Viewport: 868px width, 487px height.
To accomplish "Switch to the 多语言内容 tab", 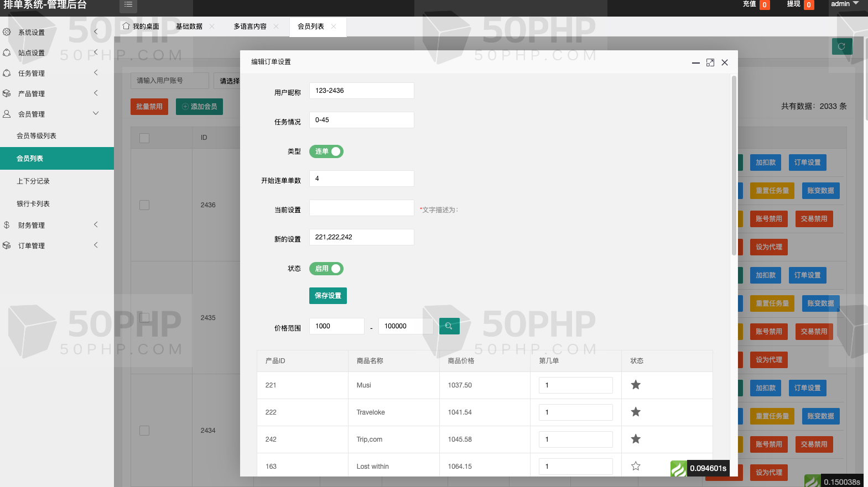I will (250, 27).
